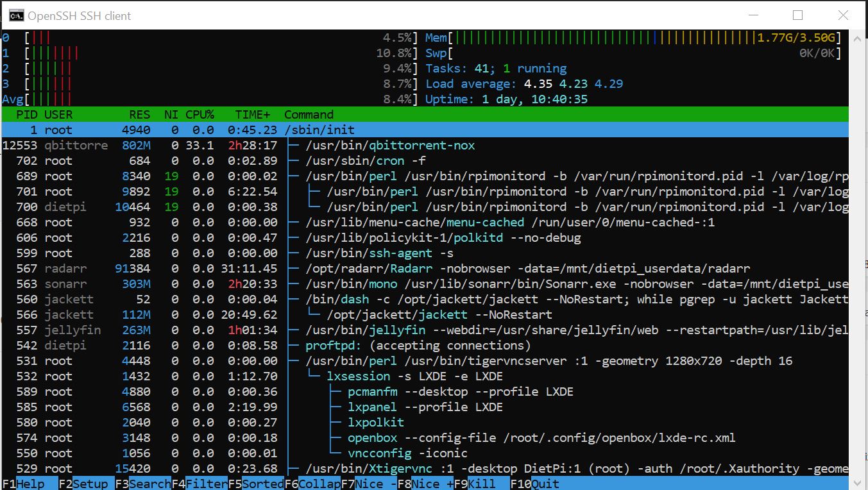
Task: Select the ssh-agent -s process row
Action: click(x=425, y=253)
